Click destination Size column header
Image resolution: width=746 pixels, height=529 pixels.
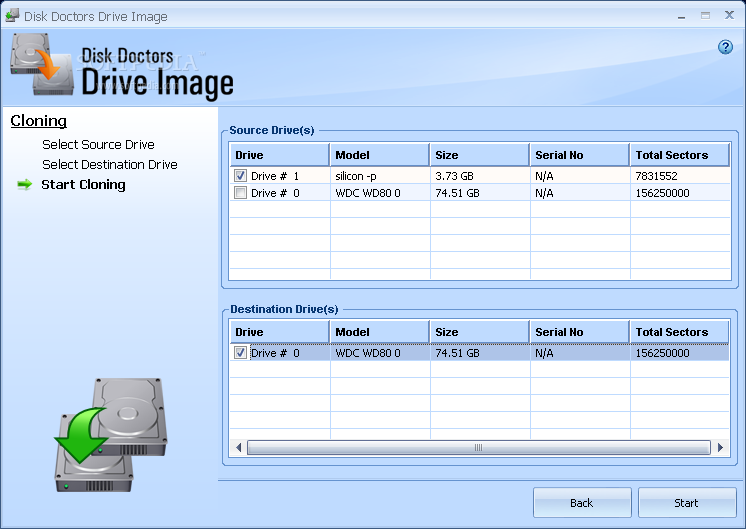[480, 332]
